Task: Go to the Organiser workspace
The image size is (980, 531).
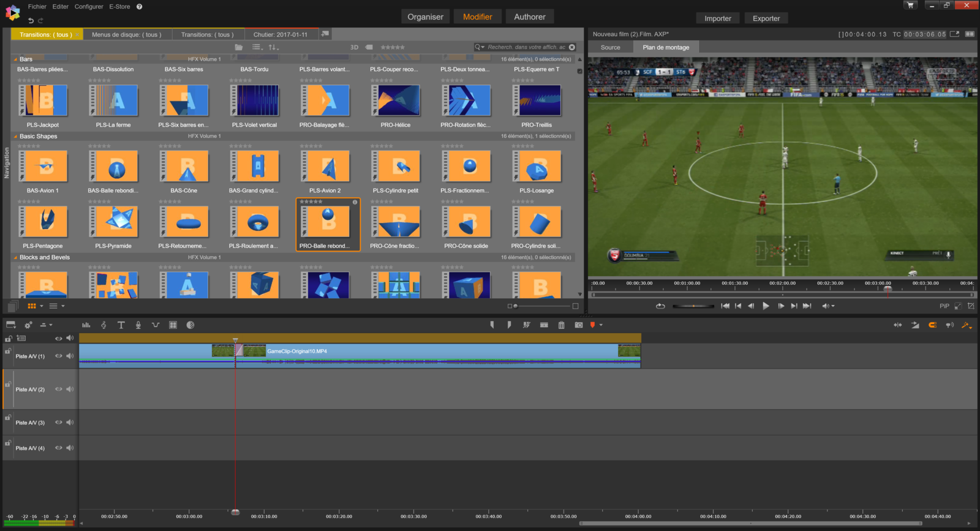Action: [x=425, y=17]
